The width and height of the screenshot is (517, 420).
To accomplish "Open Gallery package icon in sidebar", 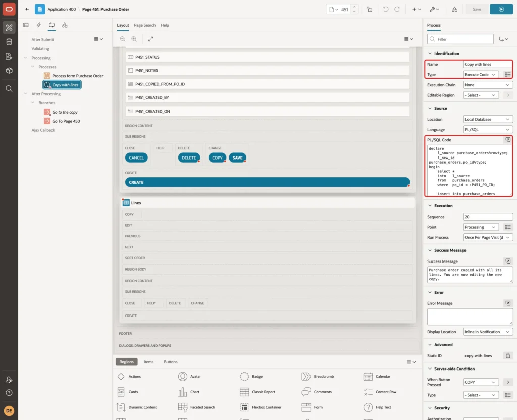I will [9, 71].
